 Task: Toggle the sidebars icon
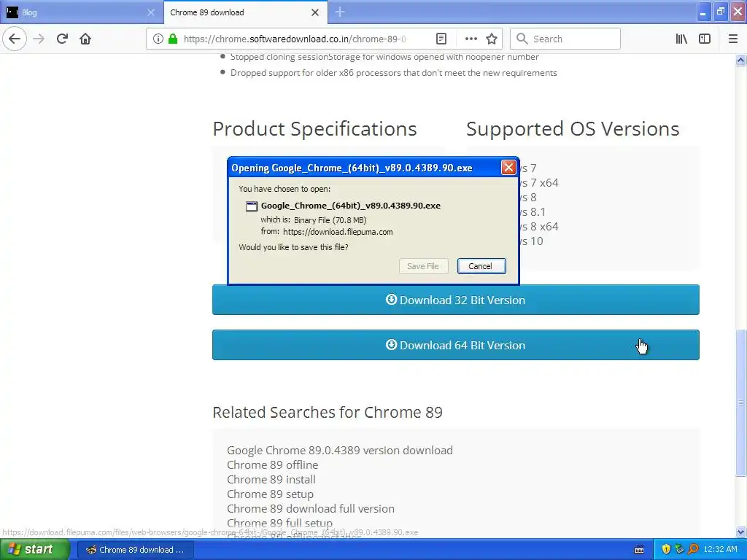pyautogui.click(x=705, y=39)
